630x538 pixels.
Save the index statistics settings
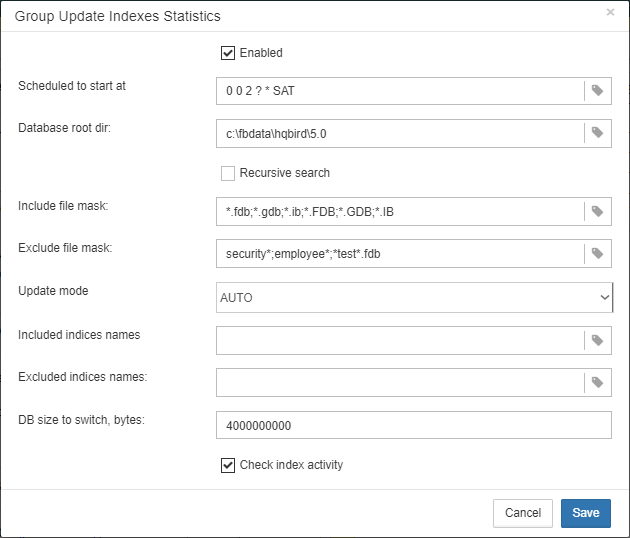pyautogui.click(x=586, y=513)
